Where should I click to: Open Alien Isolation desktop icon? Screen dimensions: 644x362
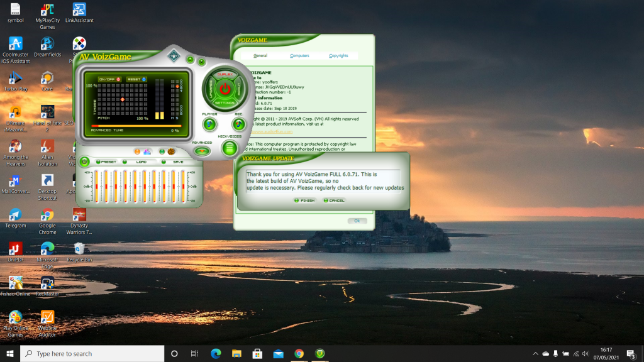(x=47, y=153)
